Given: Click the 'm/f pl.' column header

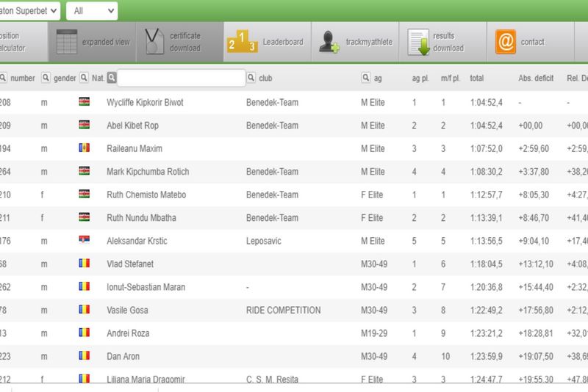Looking at the screenshot, I should pos(450,78).
